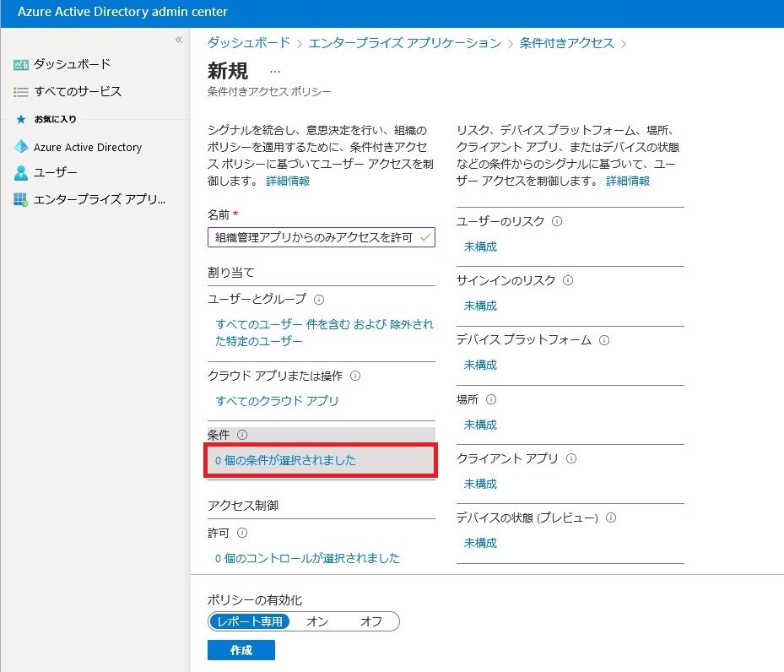
Task: Click the info icon beside 許可
Action: [x=242, y=533]
